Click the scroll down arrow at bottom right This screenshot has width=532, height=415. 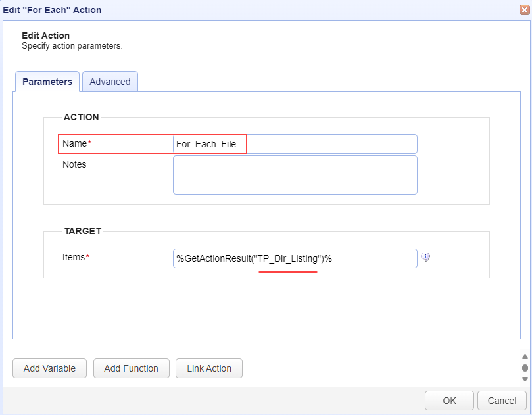coord(525,379)
